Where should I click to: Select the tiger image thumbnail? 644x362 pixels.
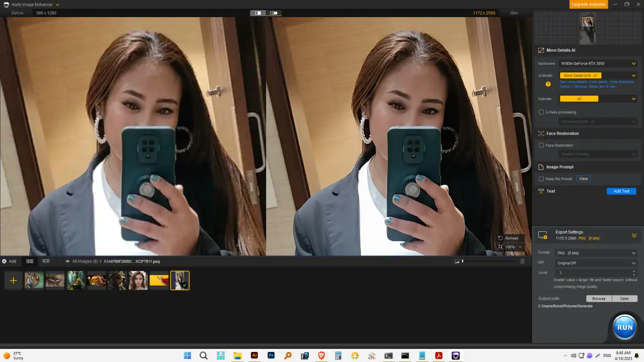(x=34, y=281)
